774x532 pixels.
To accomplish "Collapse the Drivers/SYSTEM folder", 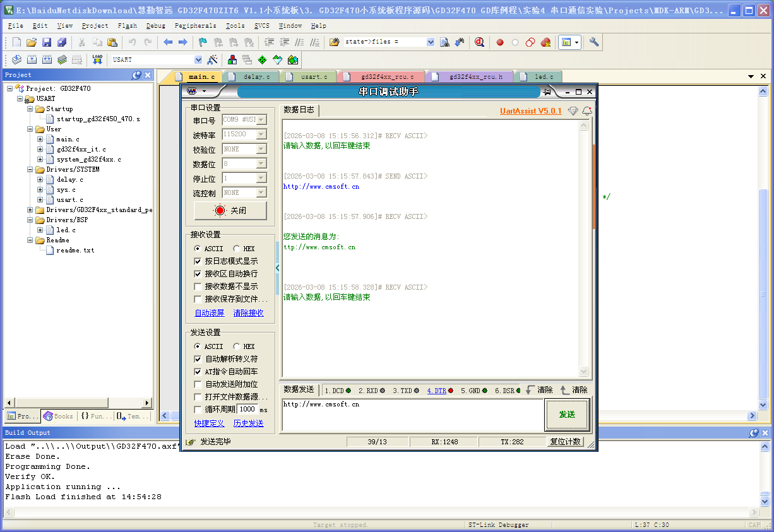I will (x=30, y=169).
